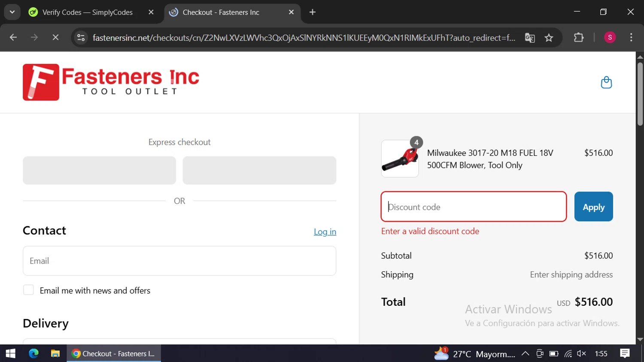Click the Fasteners Inc Tool Outlet logo
The width and height of the screenshot is (644, 362).
coord(111,82)
